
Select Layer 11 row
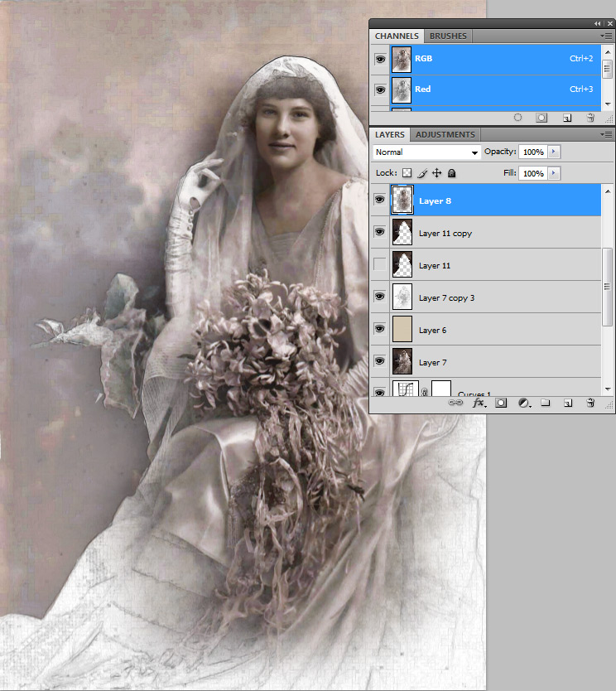(x=486, y=264)
